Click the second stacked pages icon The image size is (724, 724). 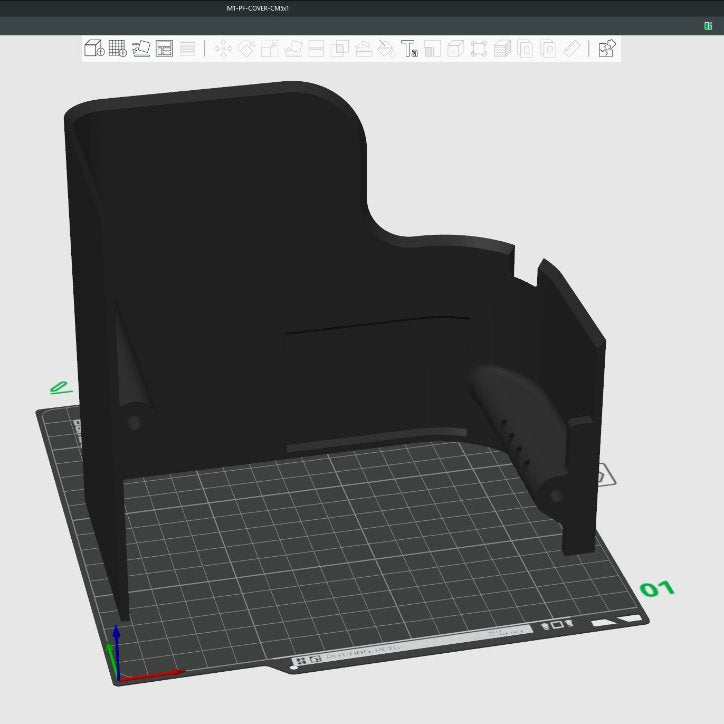[x=548, y=48]
